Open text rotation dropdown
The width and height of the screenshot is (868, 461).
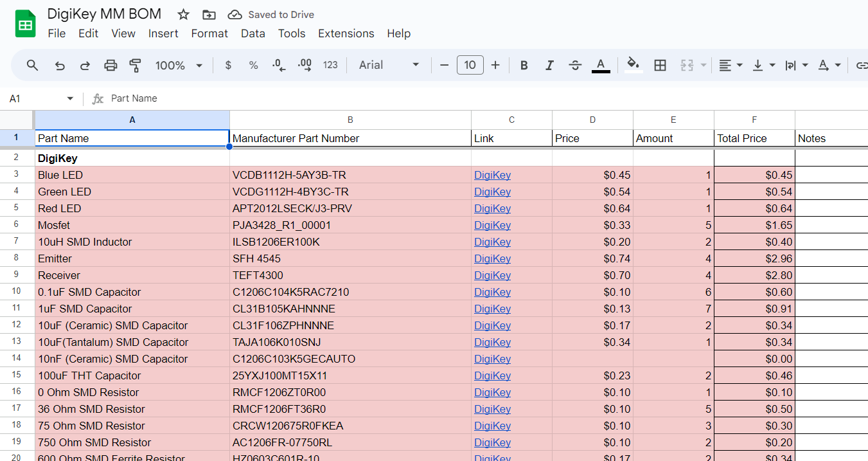[829, 65]
